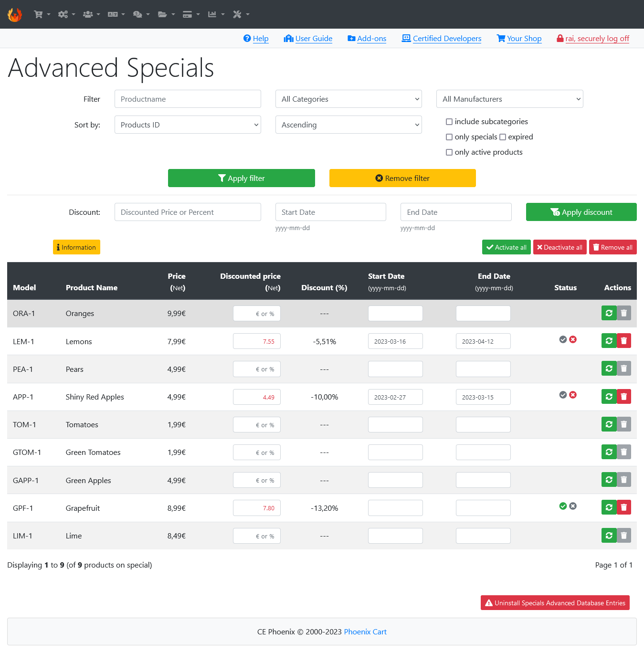Enable include subcategories checkbox
The height and width of the screenshot is (653, 644).
(449, 122)
